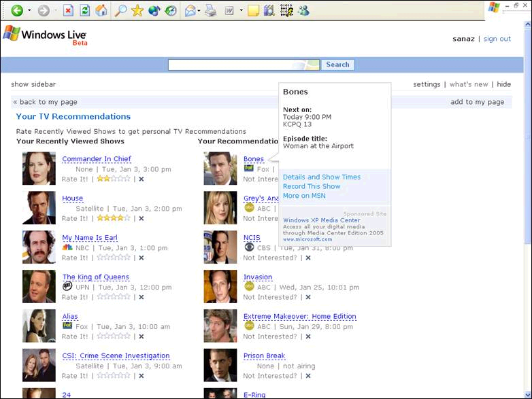The width and height of the screenshot is (532, 399).
Task: Launch the Messenger people icon
Action: click(x=303, y=11)
